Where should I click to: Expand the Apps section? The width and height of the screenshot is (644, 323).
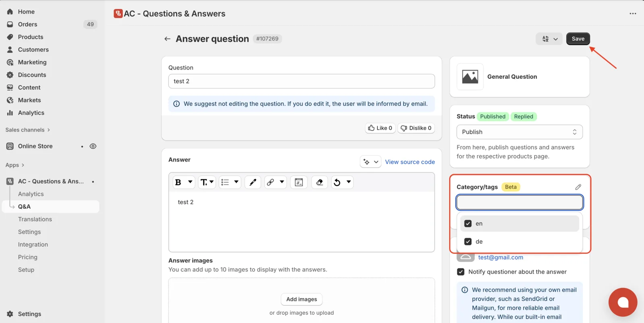pyautogui.click(x=15, y=165)
